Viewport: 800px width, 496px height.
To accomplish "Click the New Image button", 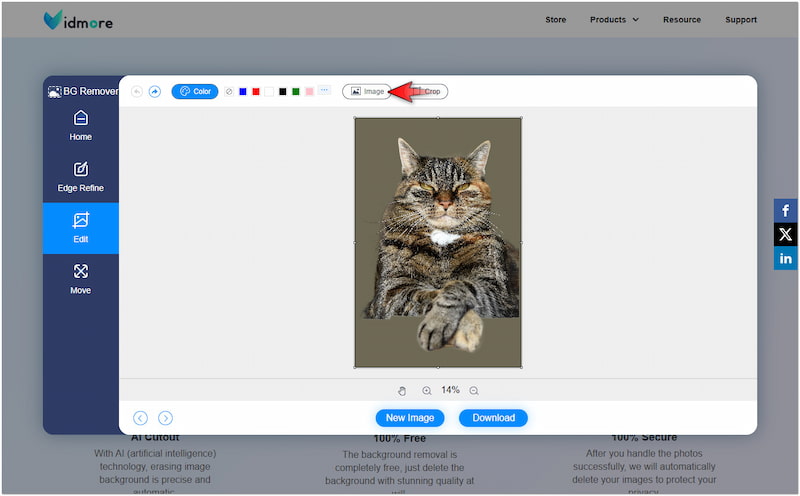I will [410, 418].
